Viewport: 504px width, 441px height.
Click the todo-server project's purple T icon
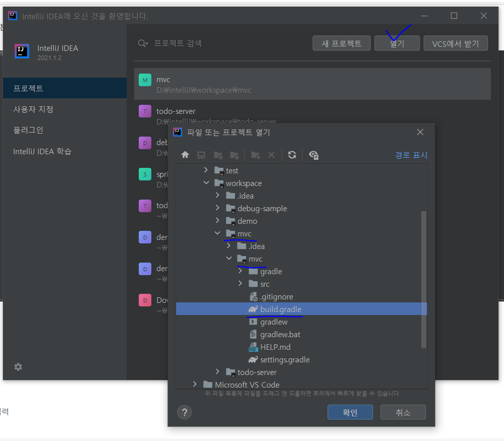point(145,111)
